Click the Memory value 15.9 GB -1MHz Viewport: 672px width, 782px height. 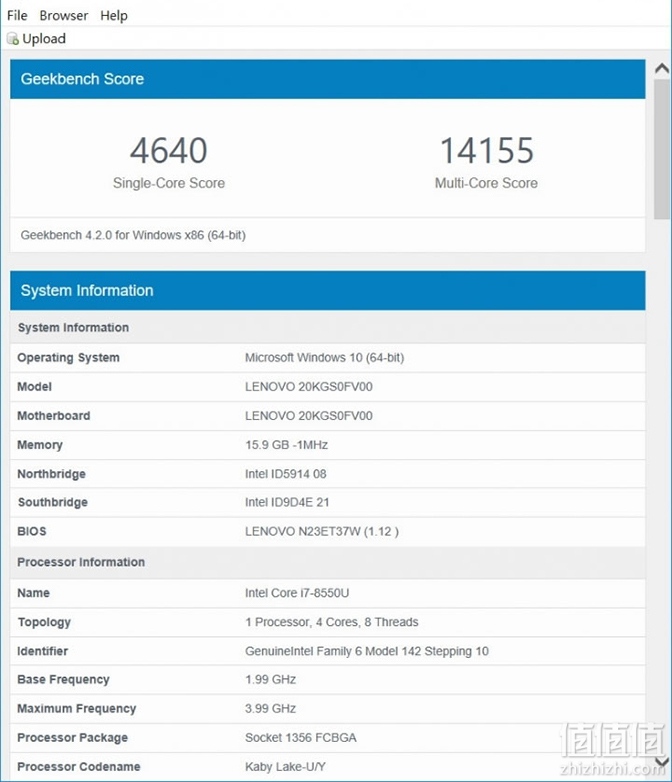point(286,445)
